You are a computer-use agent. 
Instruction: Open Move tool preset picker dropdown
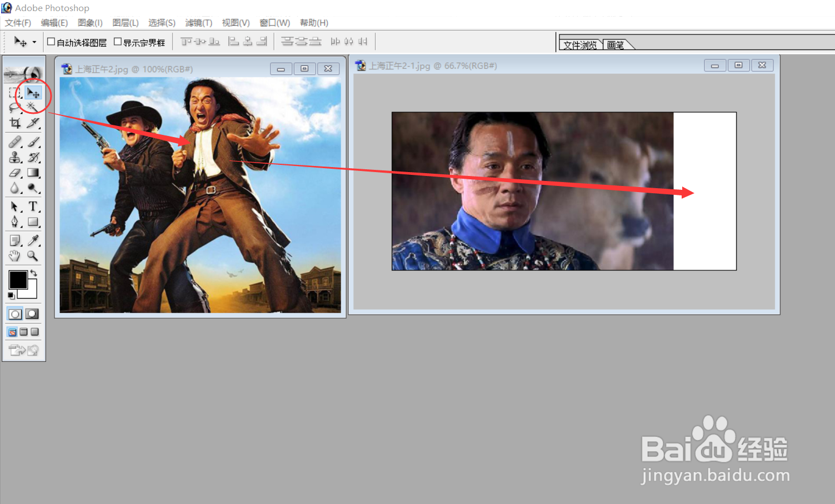(34, 42)
